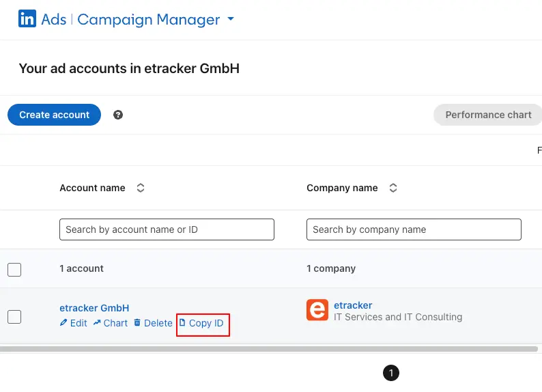This screenshot has height=392, width=542.
Task: Click the Edit pencil icon
Action: click(x=64, y=323)
